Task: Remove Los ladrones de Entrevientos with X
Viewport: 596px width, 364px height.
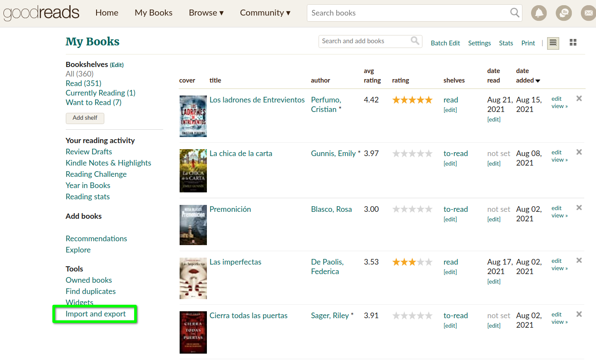Action: [x=579, y=99]
